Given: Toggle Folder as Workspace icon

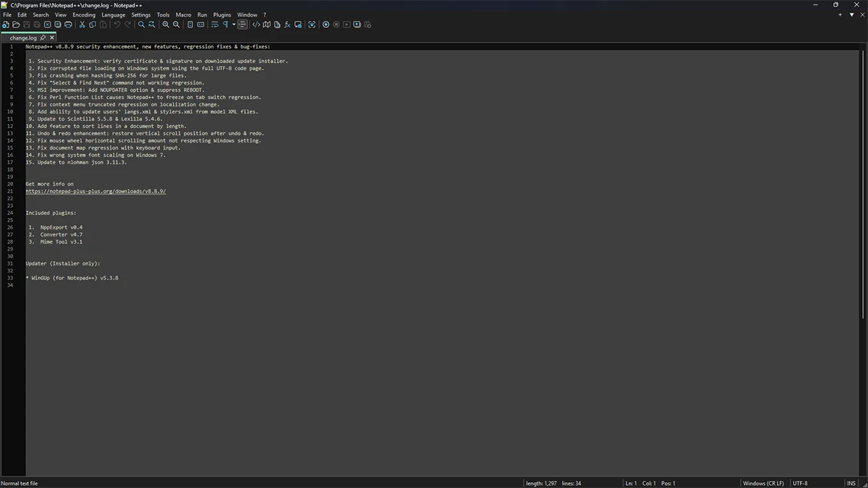Looking at the screenshot, I should coord(297,25).
